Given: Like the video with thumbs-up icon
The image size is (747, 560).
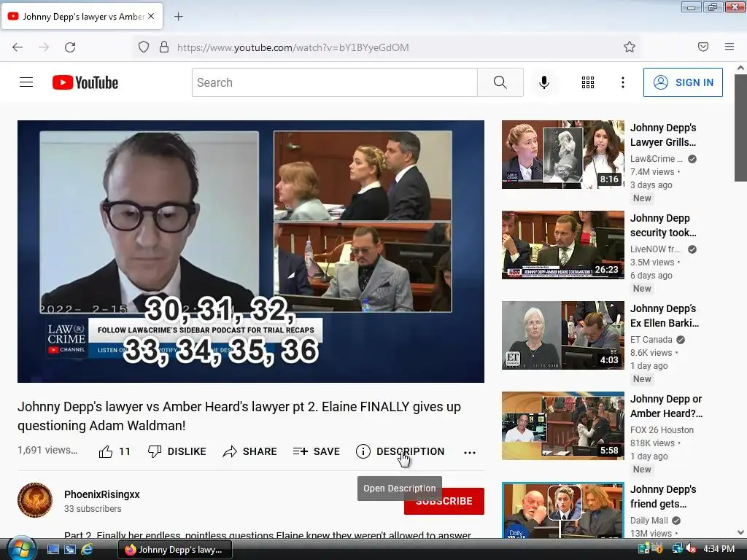Looking at the screenshot, I should point(105,451).
